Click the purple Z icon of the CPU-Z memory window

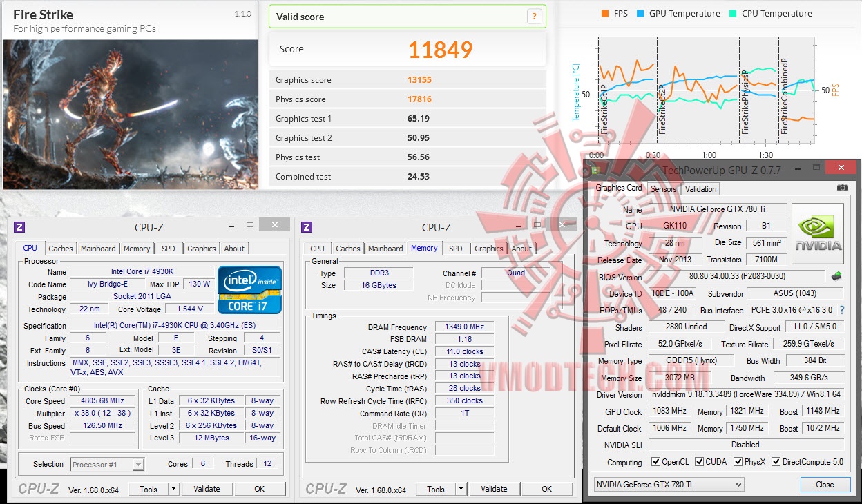pos(307,226)
